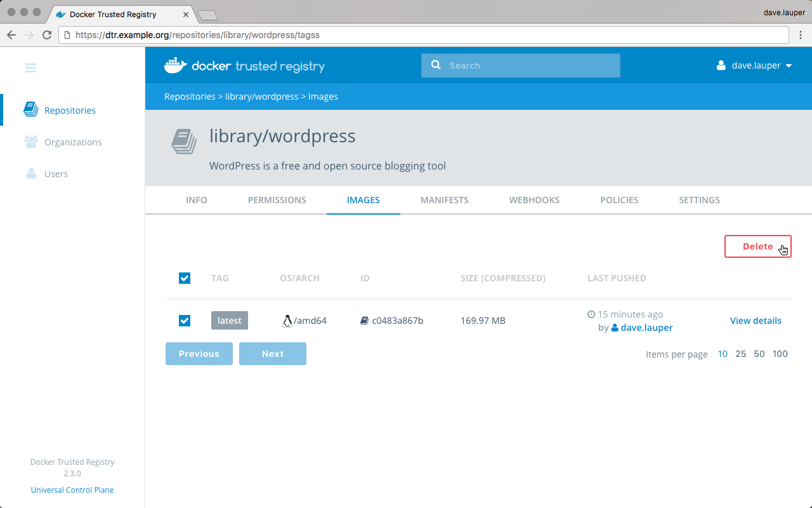812x508 pixels.
Task: Toggle the select-all checkbox in table header
Action: click(185, 278)
